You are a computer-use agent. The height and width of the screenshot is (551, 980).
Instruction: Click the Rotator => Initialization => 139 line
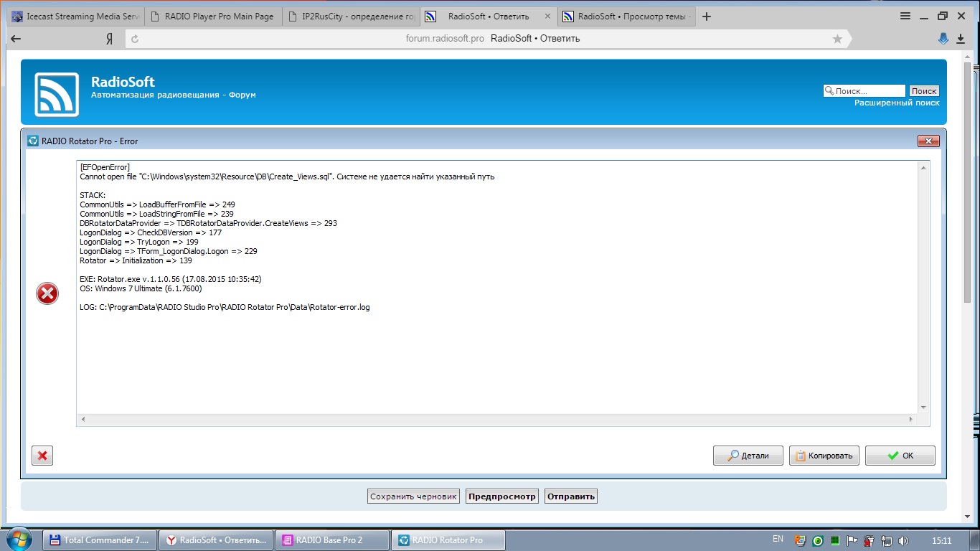(136, 260)
